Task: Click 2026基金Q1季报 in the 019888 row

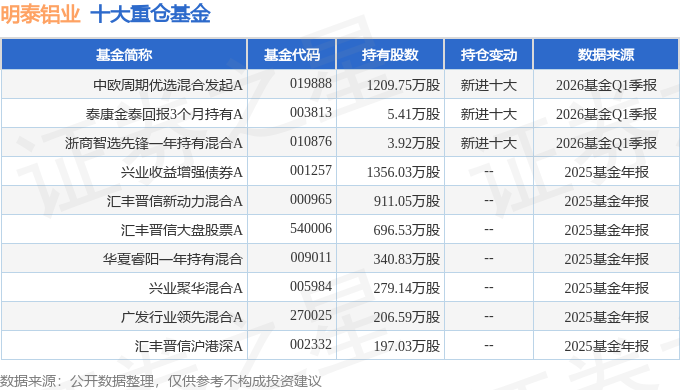Action: click(606, 85)
